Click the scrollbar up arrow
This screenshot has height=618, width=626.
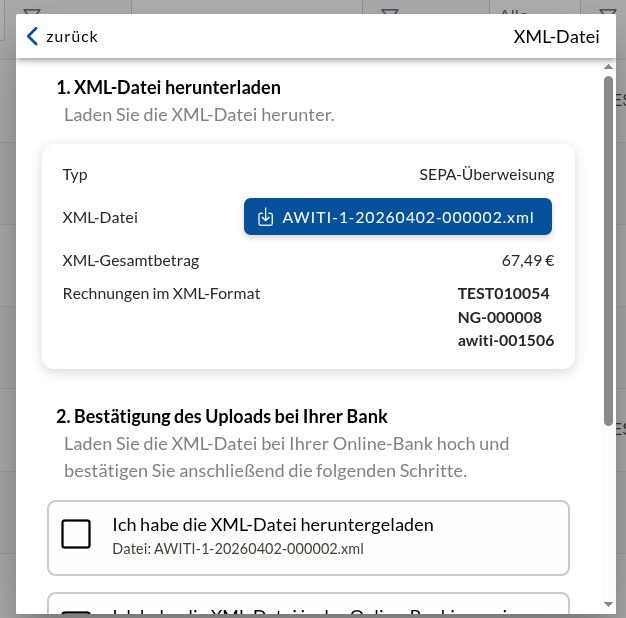coord(608,67)
